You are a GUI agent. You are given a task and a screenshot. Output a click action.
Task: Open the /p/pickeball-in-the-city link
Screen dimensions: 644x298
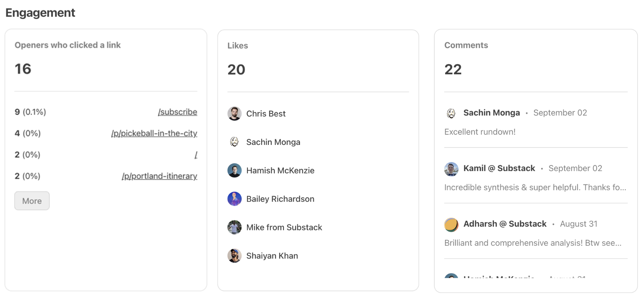(154, 133)
